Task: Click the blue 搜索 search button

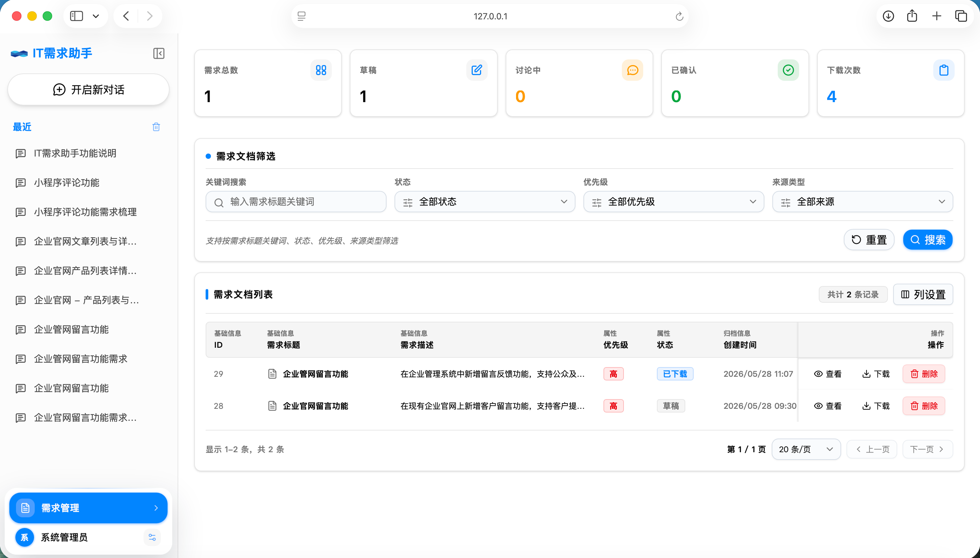Action: tap(928, 240)
